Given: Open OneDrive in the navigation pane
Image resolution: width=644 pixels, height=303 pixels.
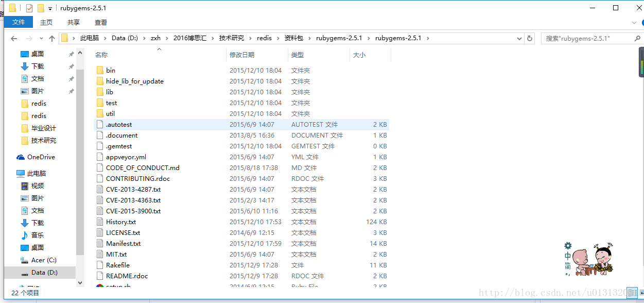Looking at the screenshot, I should click(41, 157).
